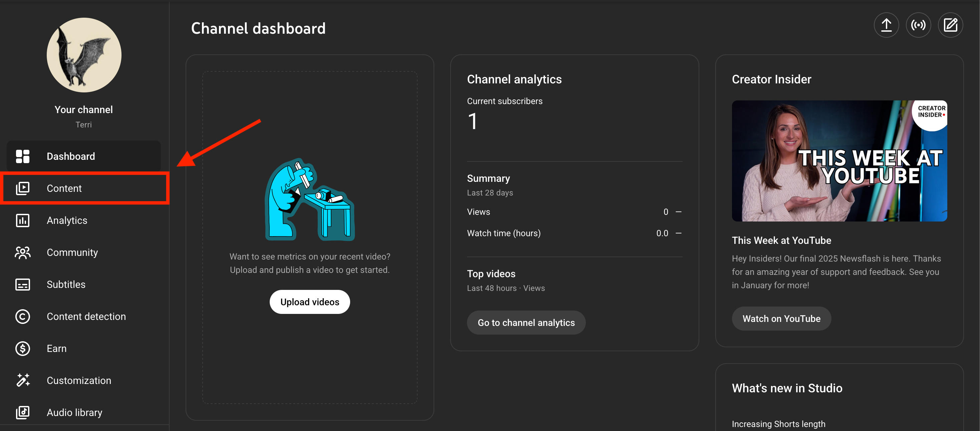Image resolution: width=980 pixels, height=431 pixels.
Task: Click Go to channel analytics button
Action: pos(526,323)
